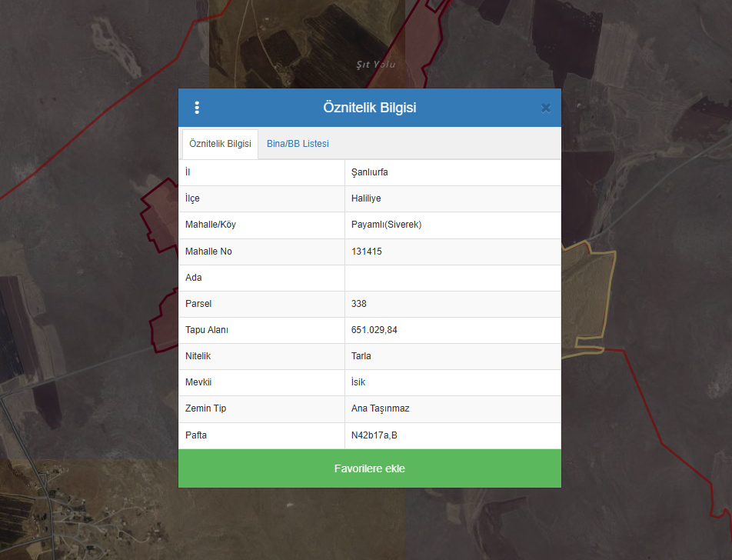Select the Payamlı(Siverek) neighborhood value
732x560 pixels.
click(386, 225)
